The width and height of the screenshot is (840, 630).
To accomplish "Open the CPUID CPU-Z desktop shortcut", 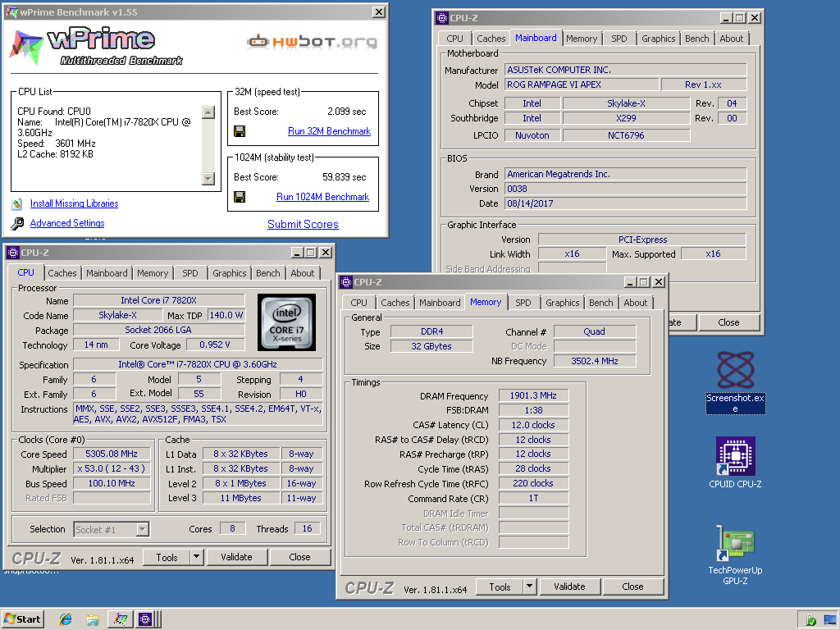I will coord(735,463).
